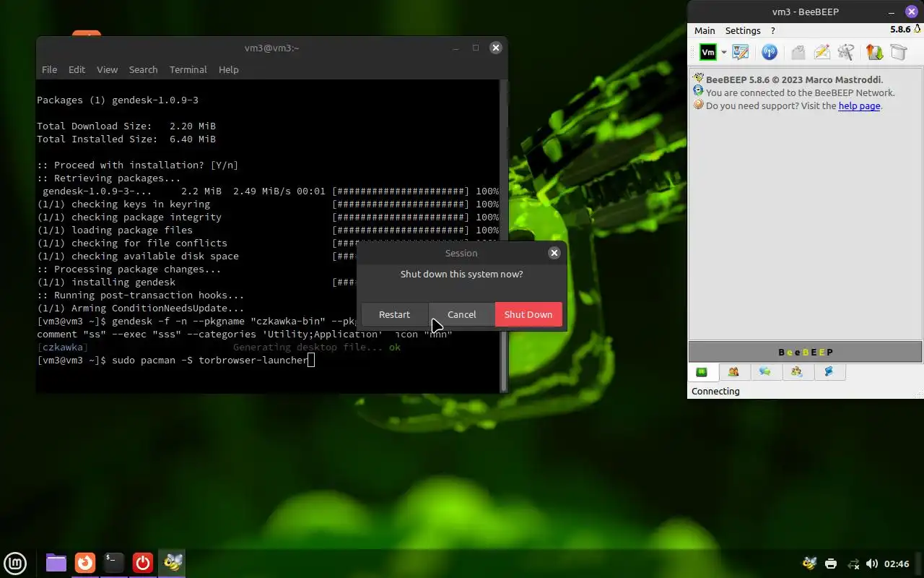Click the terminal icon in the taskbar
Image resolution: width=924 pixels, height=578 pixels.
tap(114, 562)
